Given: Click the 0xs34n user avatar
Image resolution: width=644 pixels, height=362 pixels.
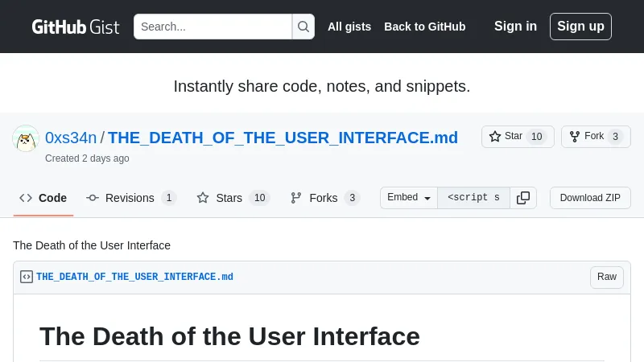Looking at the screenshot, I should 26,138.
